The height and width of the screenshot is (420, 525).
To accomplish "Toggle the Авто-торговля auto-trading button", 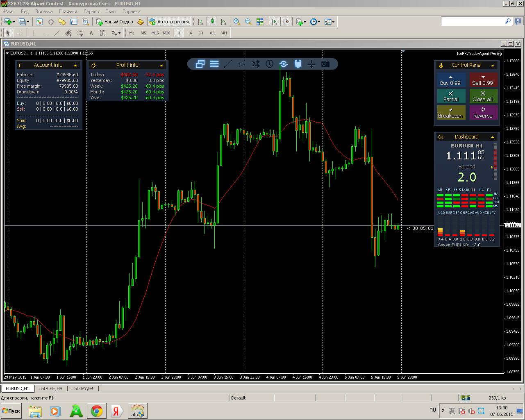I will pos(169,22).
